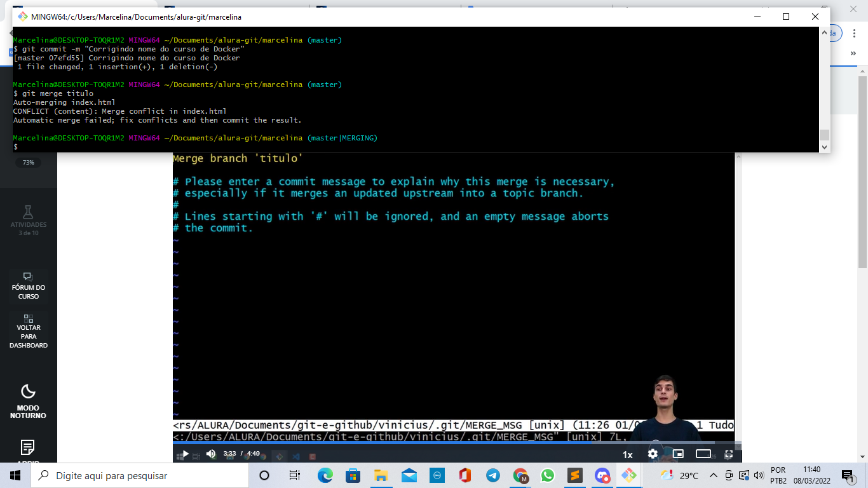Enter video fullscreen
Viewport: 868px width, 488px height.
coord(729,454)
